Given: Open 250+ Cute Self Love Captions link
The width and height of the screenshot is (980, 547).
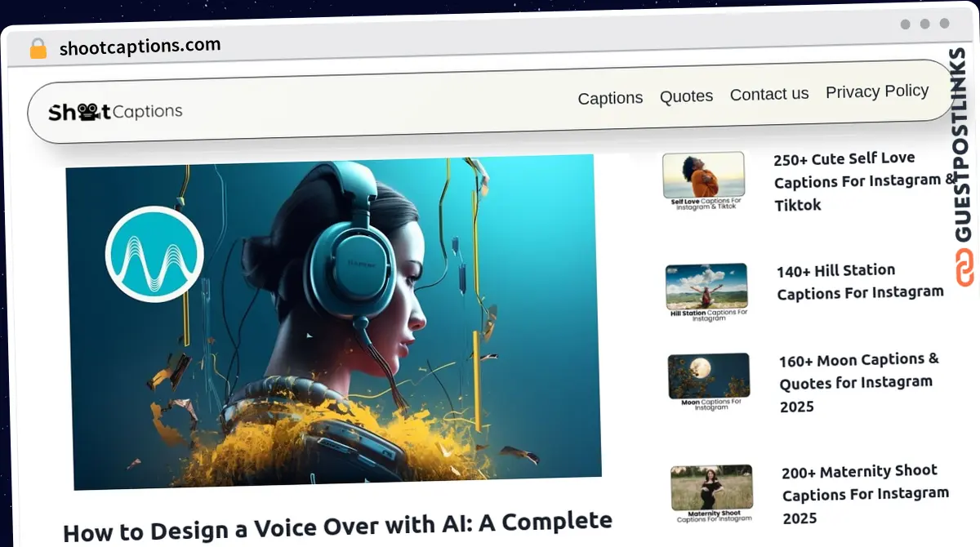Looking at the screenshot, I should point(864,181).
